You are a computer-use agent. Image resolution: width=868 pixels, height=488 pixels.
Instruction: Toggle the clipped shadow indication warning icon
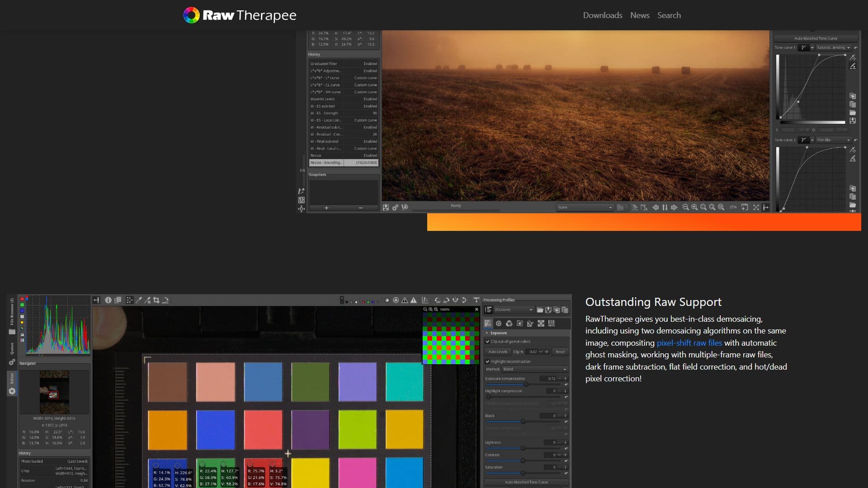click(x=405, y=300)
